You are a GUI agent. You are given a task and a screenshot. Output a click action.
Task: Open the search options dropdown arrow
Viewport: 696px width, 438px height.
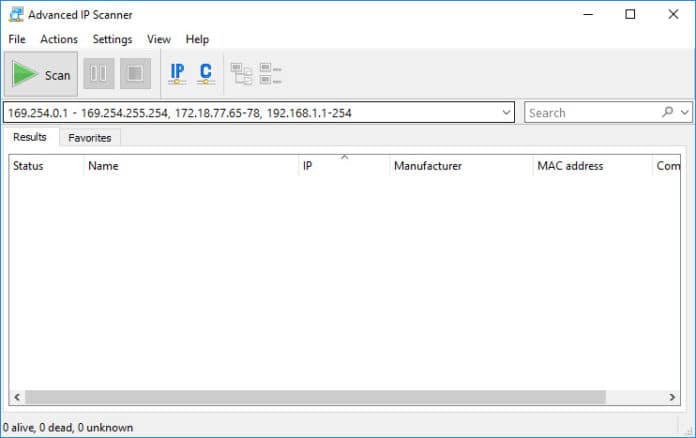pyautogui.click(x=684, y=113)
